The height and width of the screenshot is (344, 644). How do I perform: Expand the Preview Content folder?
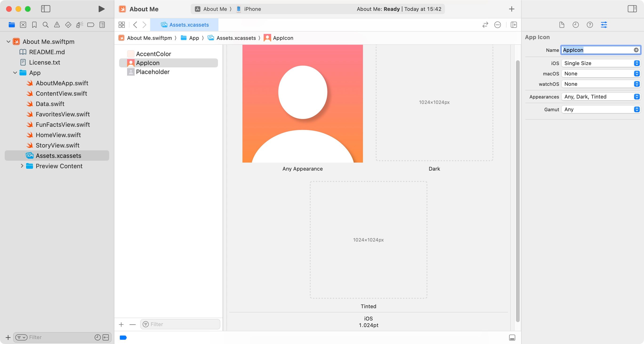[x=21, y=166]
